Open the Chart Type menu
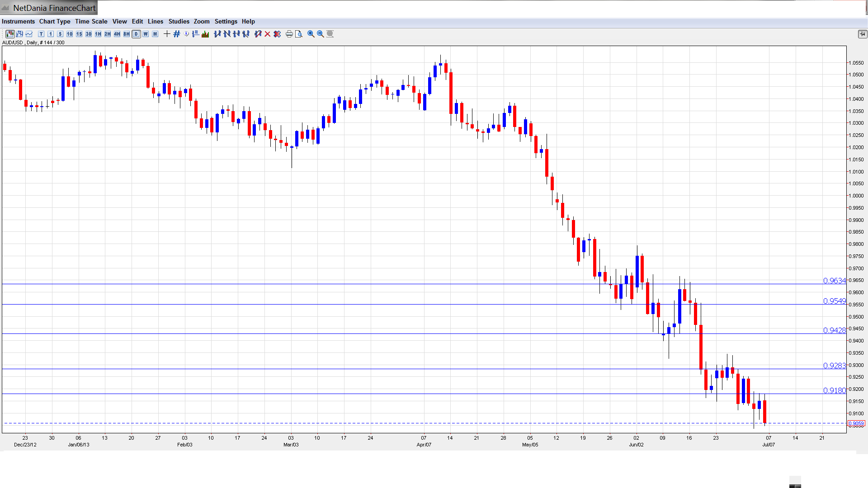Viewport: 868px width, 488px height. point(55,21)
